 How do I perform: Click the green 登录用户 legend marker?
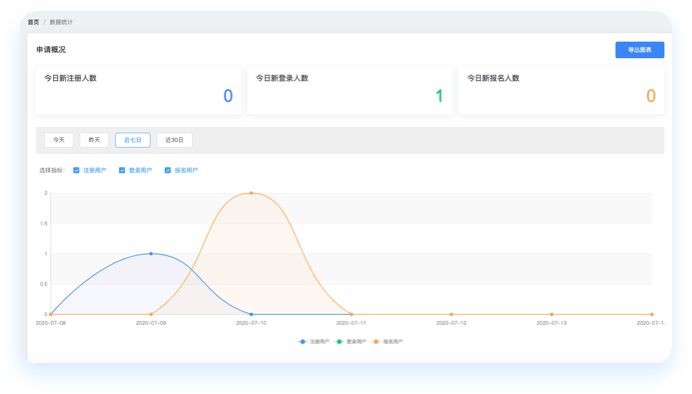pyautogui.click(x=339, y=341)
